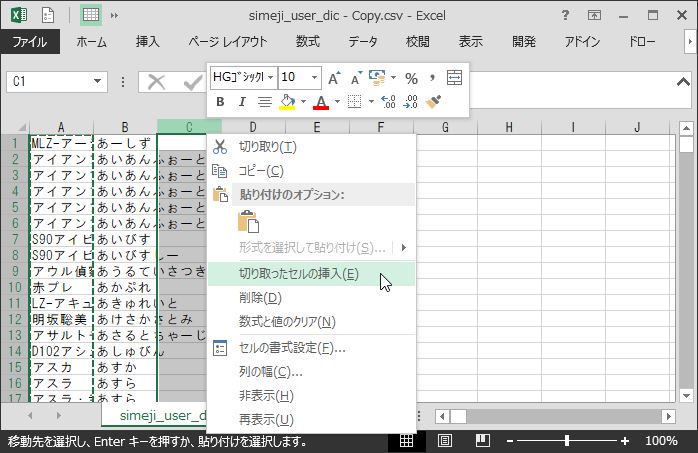Click the format painter brush icon
Viewport: 698px width, 453px height.
pyautogui.click(x=433, y=102)
